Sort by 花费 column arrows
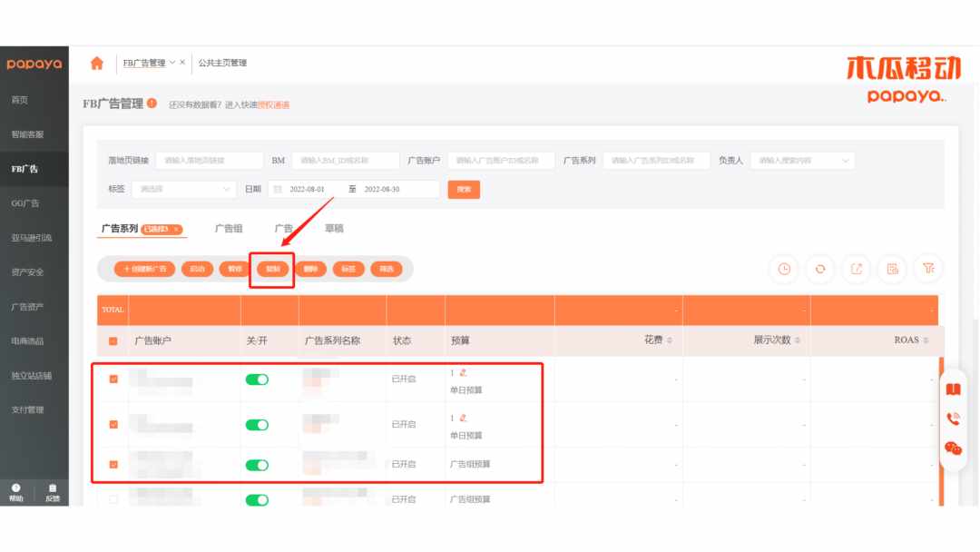Image resolution: width=980 pixels, height=552 pixels. 670,340
